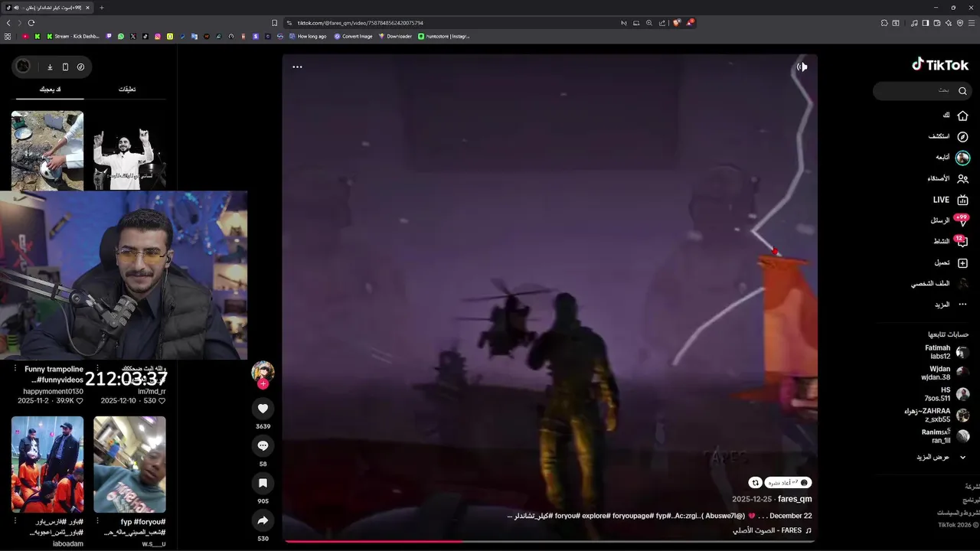980x551 pixels.
Task: Click the TikTok logo
Action: [x=940, y=65]
